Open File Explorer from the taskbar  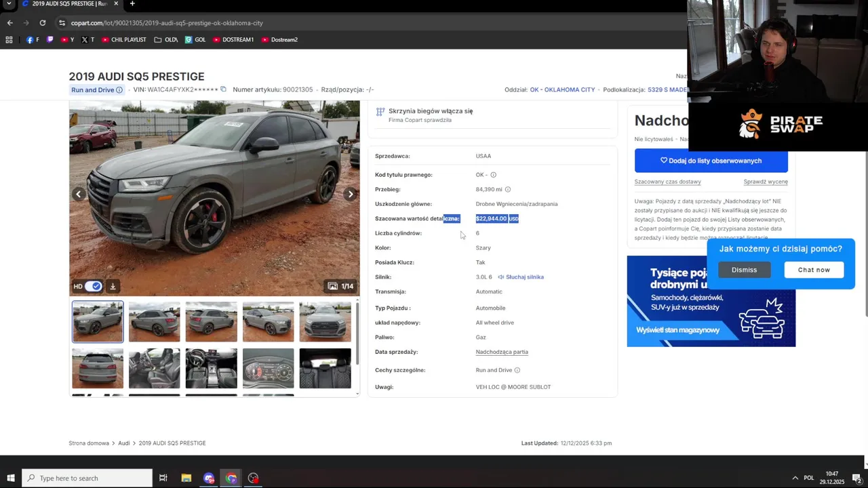186,478
